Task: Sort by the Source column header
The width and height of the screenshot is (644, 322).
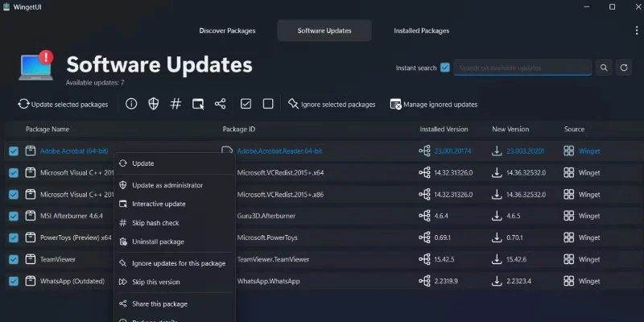Action: [574, 129]
